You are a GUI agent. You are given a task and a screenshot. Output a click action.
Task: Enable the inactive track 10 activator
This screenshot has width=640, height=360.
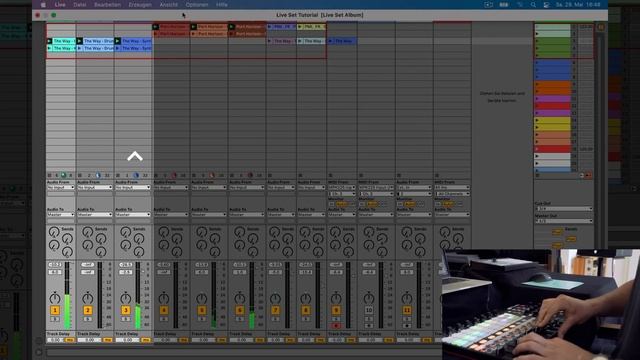[369, 310]
